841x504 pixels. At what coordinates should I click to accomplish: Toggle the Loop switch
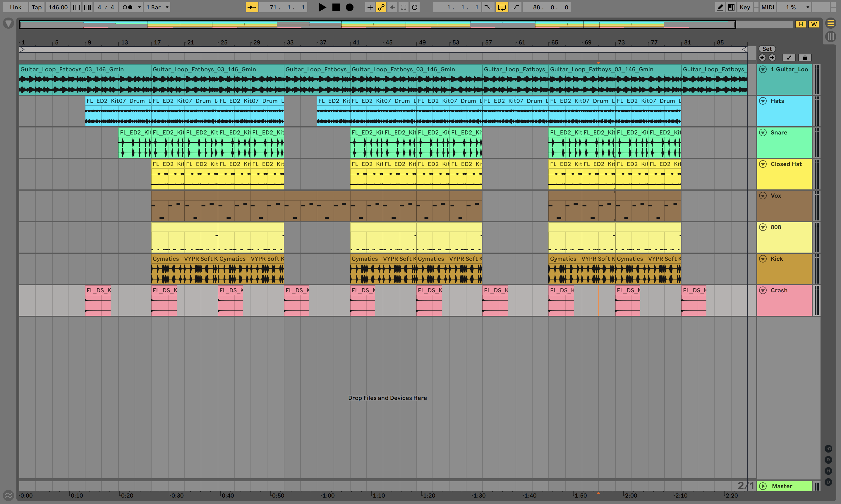pyautogui.click(x=502, y=7)
